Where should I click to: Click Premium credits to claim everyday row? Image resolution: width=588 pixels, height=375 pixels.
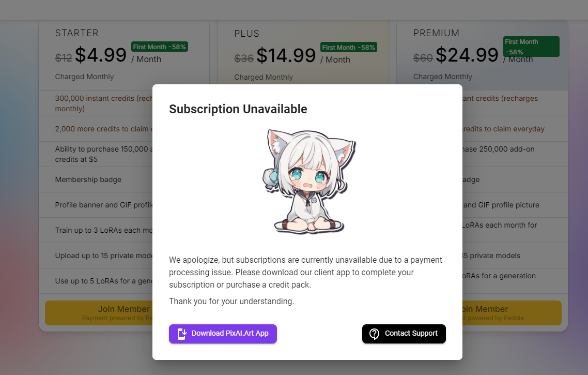515,129
